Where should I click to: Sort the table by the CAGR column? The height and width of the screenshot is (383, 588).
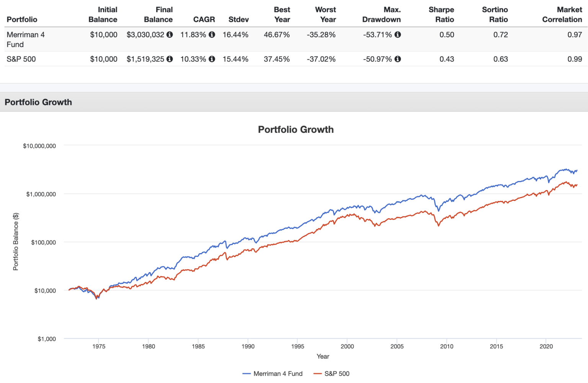click(204, 19)
